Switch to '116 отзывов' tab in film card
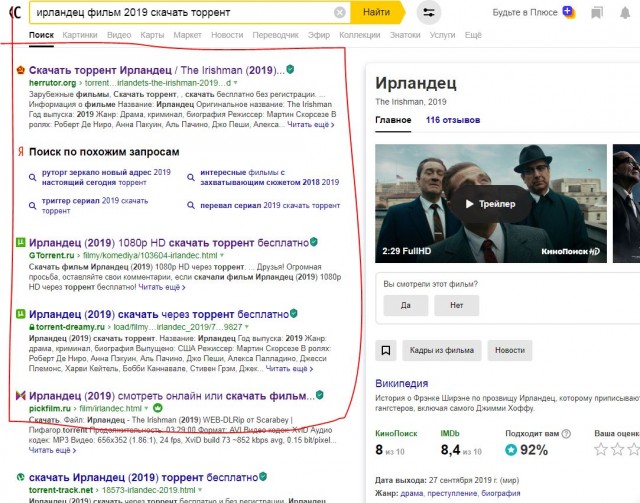 (x=453, y=120)
